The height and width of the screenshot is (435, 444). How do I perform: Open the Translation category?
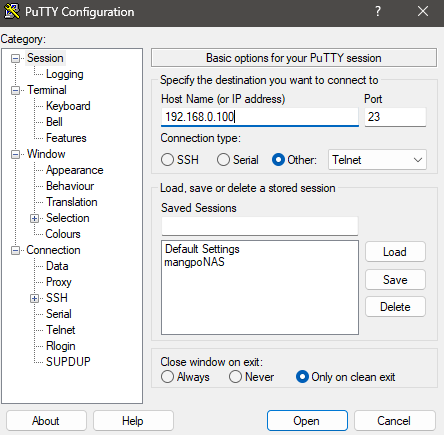[x=72, y=202]
